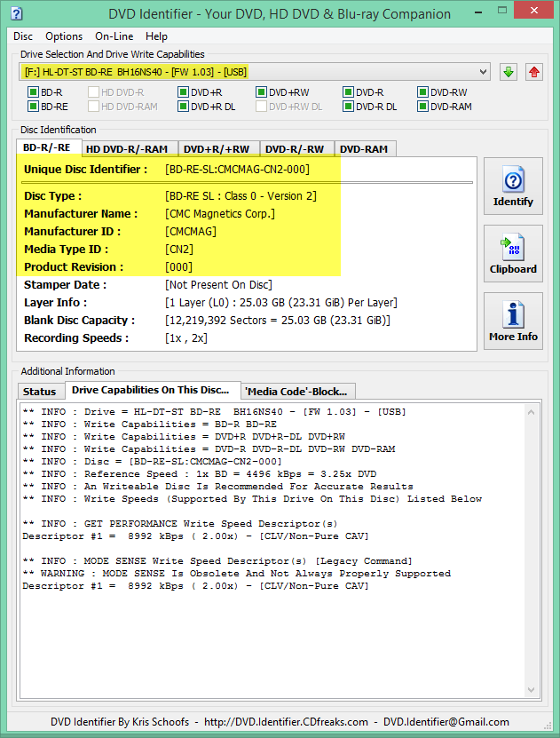Toggle the DVD-R checkbox

[348, 92]
